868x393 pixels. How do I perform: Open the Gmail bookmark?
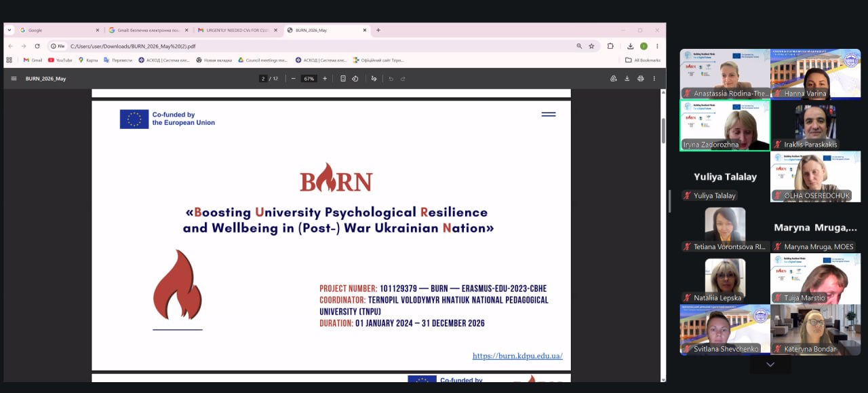point(33,60)
